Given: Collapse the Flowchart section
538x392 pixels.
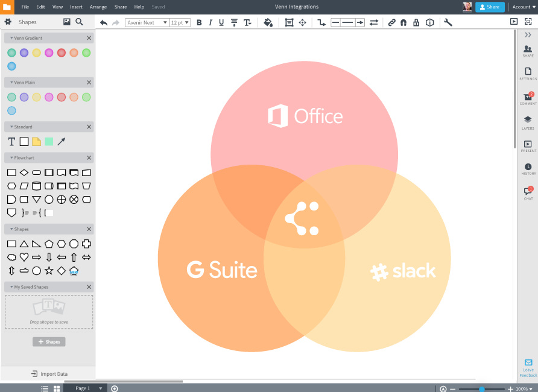Looking at the screenshot, I should coord(11,158).
